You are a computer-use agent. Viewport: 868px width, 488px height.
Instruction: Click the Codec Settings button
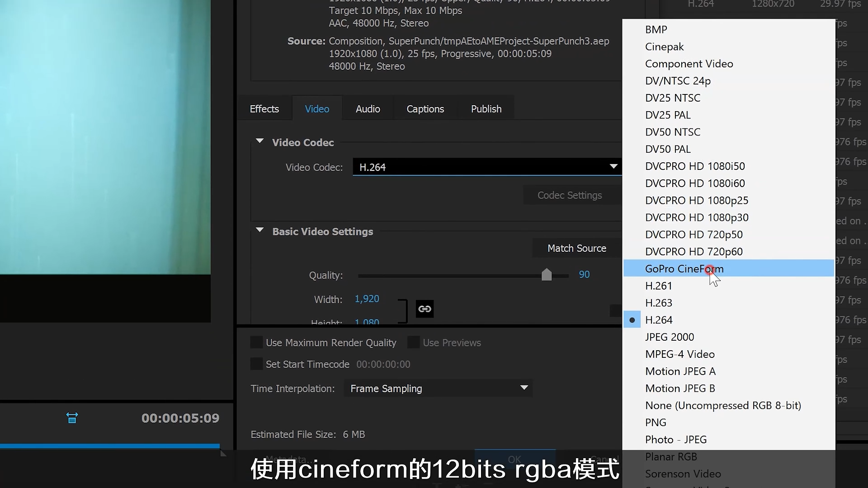(x=569, y=195)
